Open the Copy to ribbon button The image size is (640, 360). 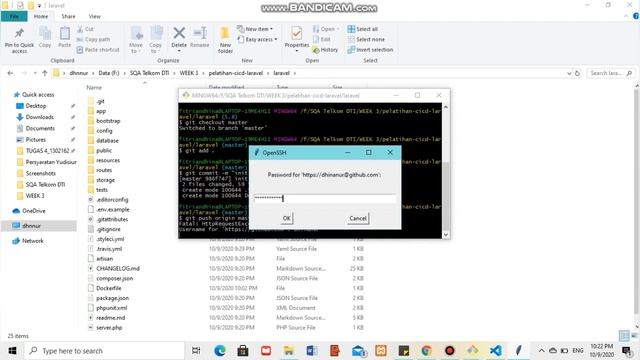coord(155,40)
